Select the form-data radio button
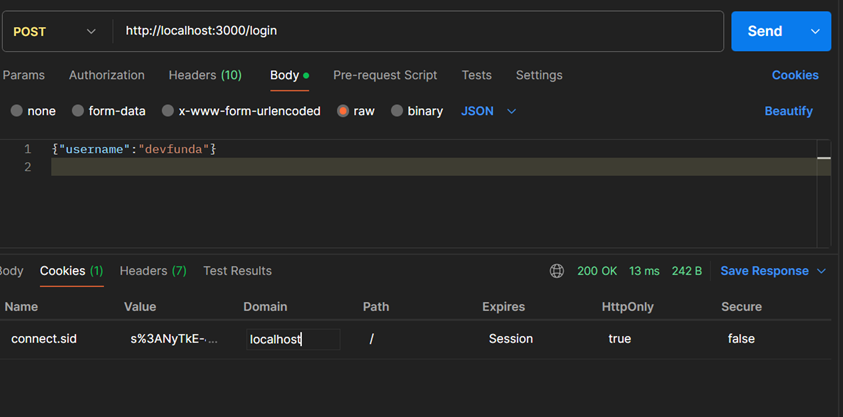 pos(78,111)
